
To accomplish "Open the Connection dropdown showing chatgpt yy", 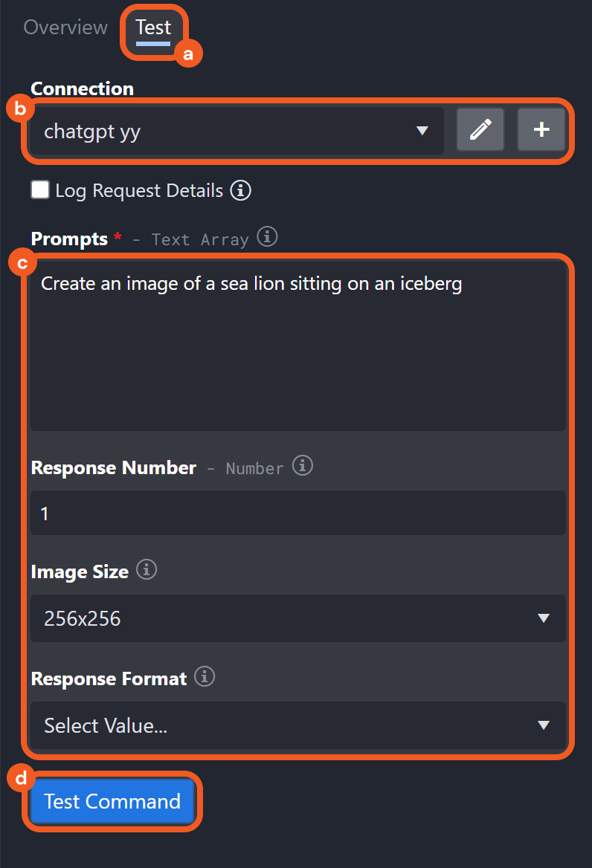I will pyautogui.click(x=223, y=131).
